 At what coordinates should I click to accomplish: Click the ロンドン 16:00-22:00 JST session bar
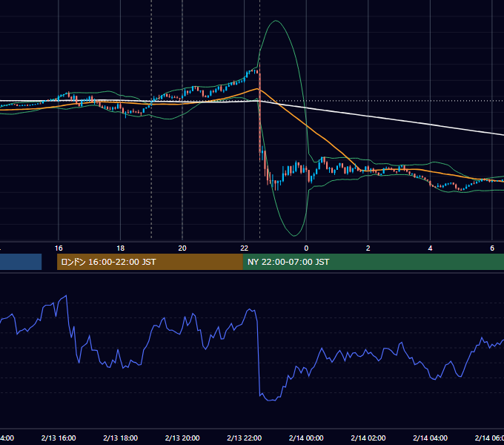pos(150,262)
